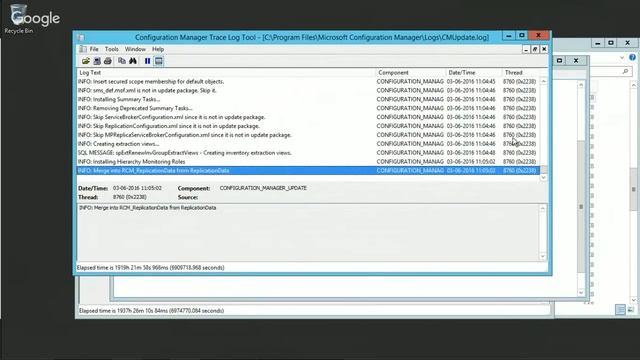Image resolution: width=640 pixels, height=360 pixels.
Task: Select 'Skip ServiceBrokerConfiguration.xml' log row
Action: [x=308, y=117]
